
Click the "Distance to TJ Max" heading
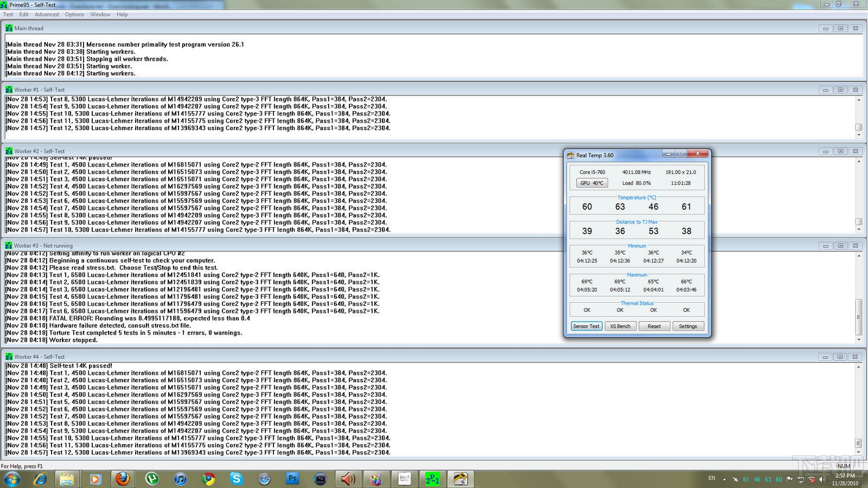click(637, 222)
